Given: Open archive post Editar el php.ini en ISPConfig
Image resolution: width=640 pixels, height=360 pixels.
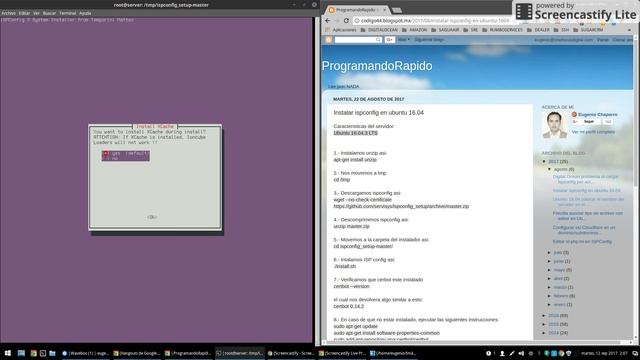Looking at the screenshot, I should 582,242.
